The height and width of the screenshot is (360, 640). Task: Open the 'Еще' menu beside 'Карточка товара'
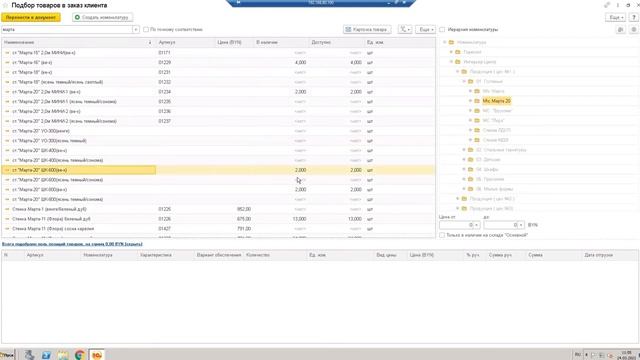(x=425, y=29)
